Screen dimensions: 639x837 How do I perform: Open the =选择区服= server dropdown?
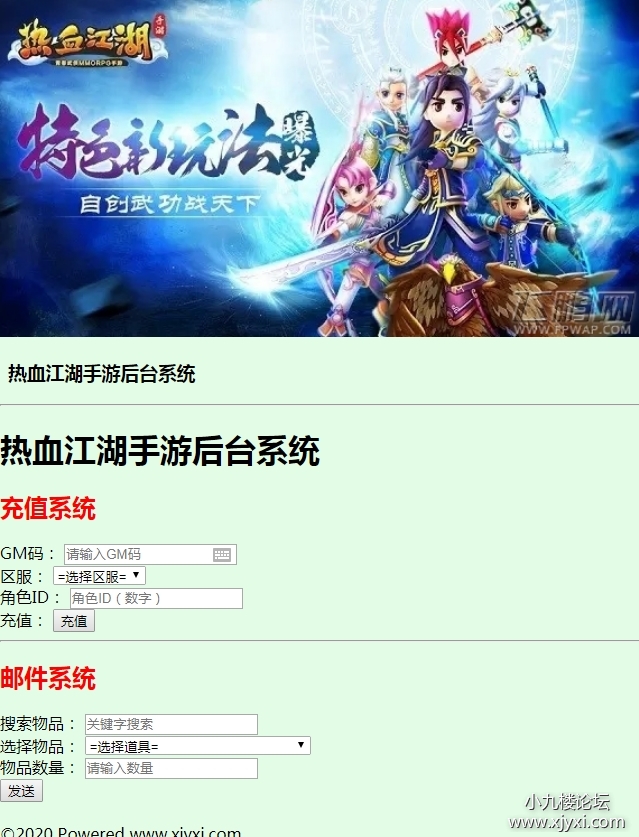pos(99,576)
